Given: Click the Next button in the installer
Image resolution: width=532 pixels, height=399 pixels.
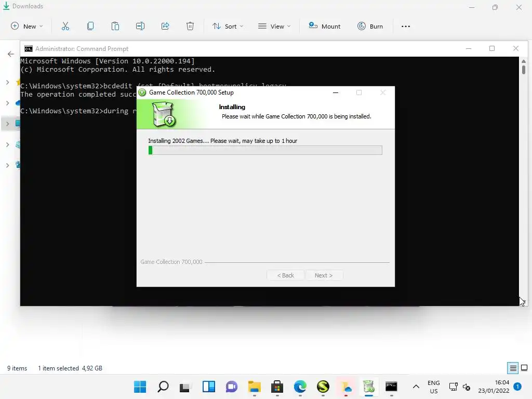Looking at the screenshot, I should 324,275.
